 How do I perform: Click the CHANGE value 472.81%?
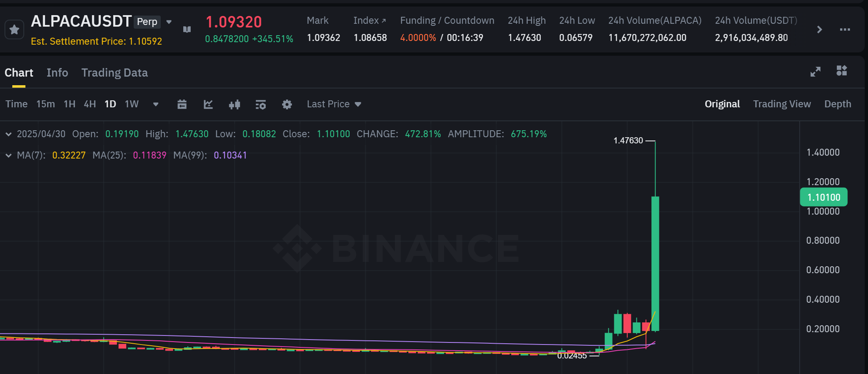tap(423, 134)
